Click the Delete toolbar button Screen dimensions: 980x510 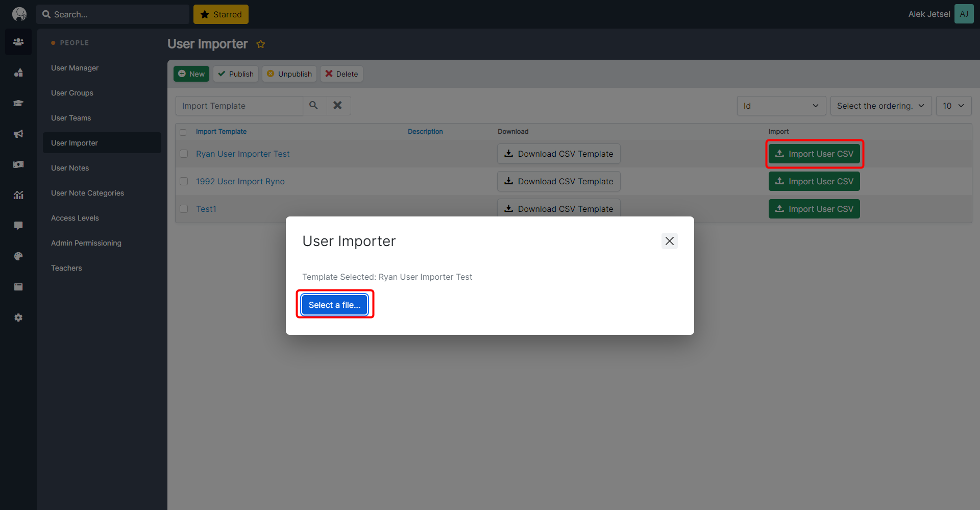pos(341,74)
